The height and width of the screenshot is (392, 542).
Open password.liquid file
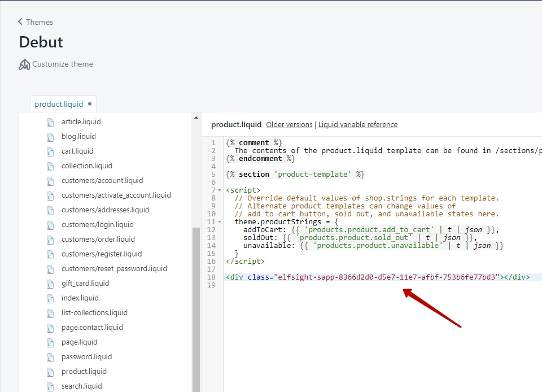[x=87, y=357]
